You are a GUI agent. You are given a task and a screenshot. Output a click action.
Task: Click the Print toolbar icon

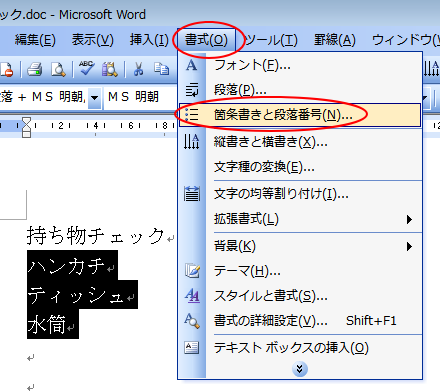point(35,69)
